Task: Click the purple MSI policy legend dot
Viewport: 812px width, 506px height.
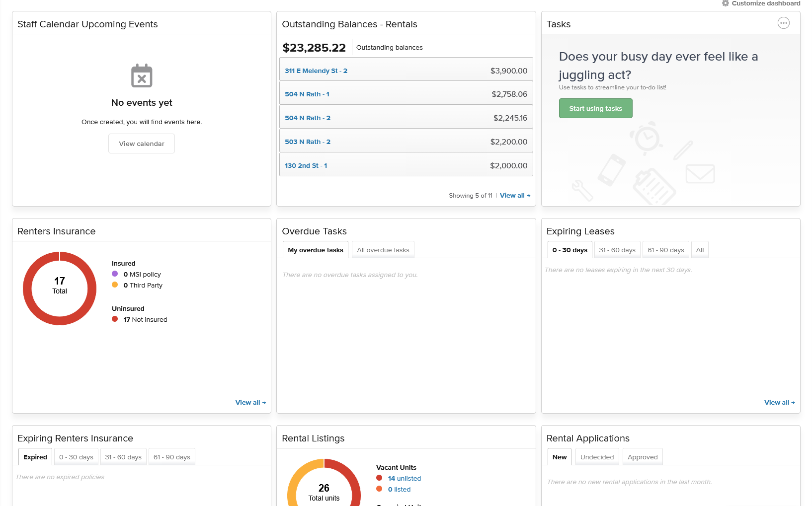Action: [x=115, y=274]
